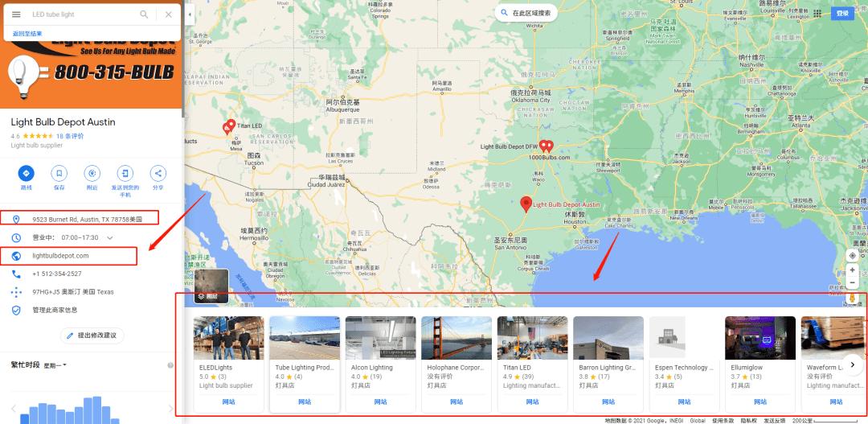Go to next day in popular times
The image size is (868, 424).
pos(170,409)
